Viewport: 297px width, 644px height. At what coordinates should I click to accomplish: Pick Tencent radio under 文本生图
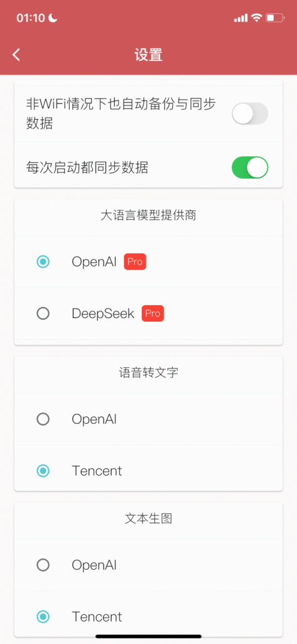coord(43,616)
